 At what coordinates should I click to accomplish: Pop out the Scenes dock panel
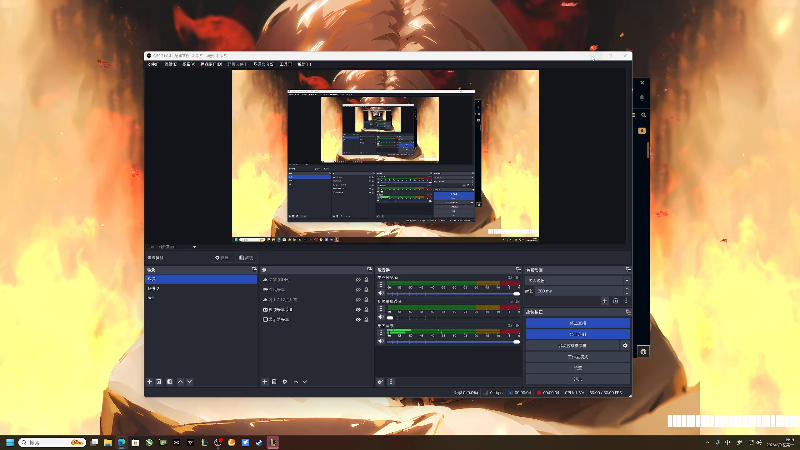[254, 269]
